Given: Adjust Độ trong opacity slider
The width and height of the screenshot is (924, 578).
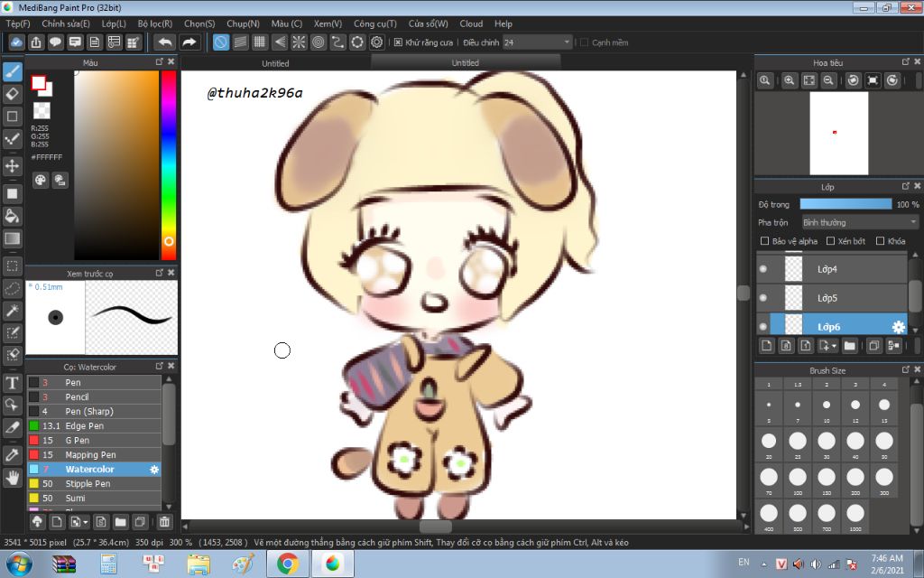Looking at the screenshot, I should coord(845,204).
